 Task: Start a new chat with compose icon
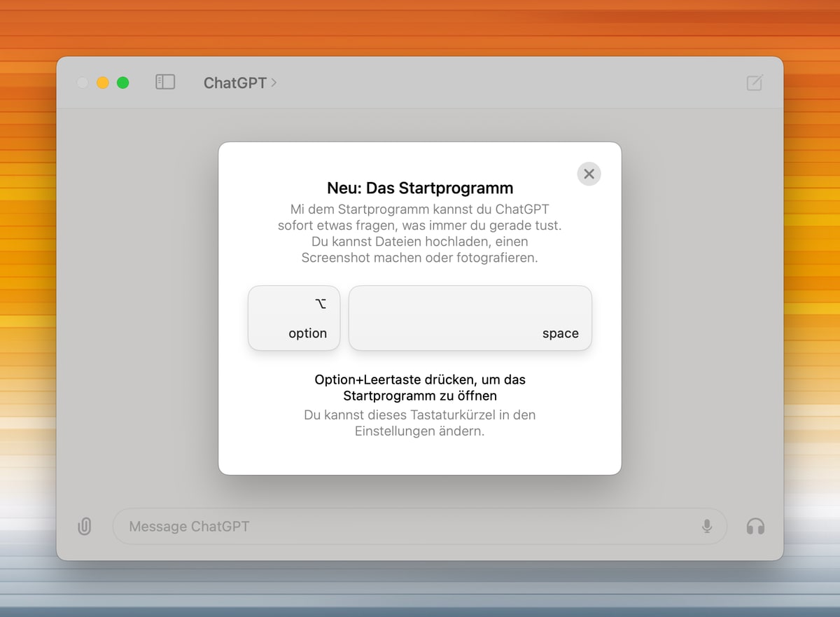pos(755,83)
